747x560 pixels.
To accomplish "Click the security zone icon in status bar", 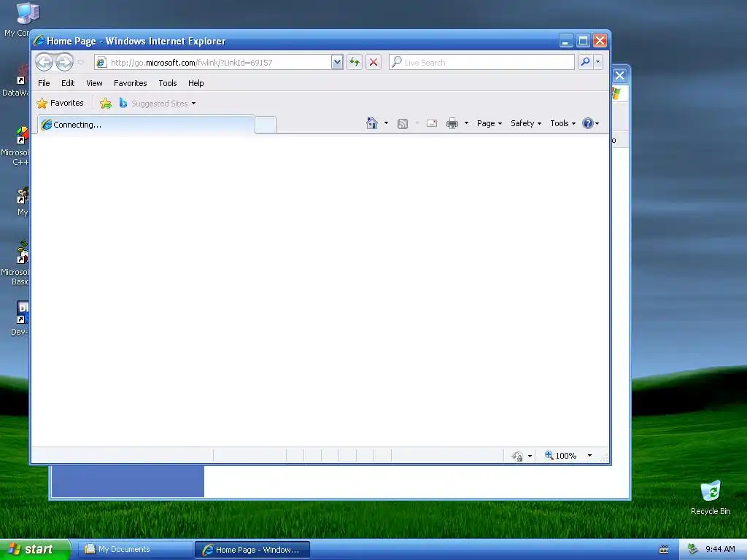I will 517,456.
